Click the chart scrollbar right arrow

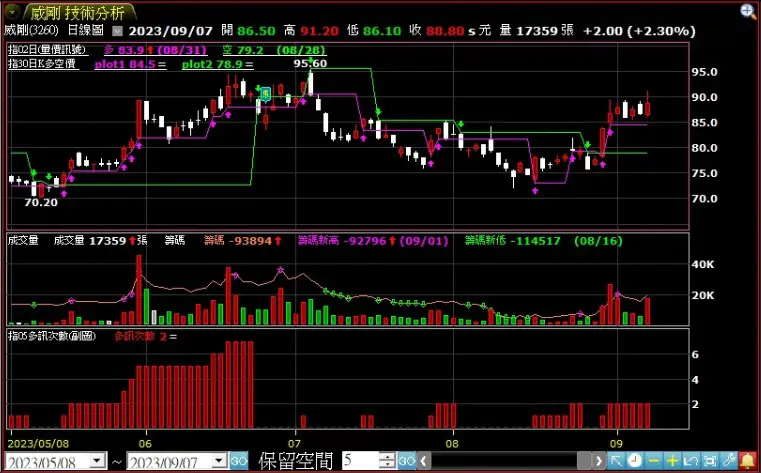pyautogui.click(x=599, y=461)
